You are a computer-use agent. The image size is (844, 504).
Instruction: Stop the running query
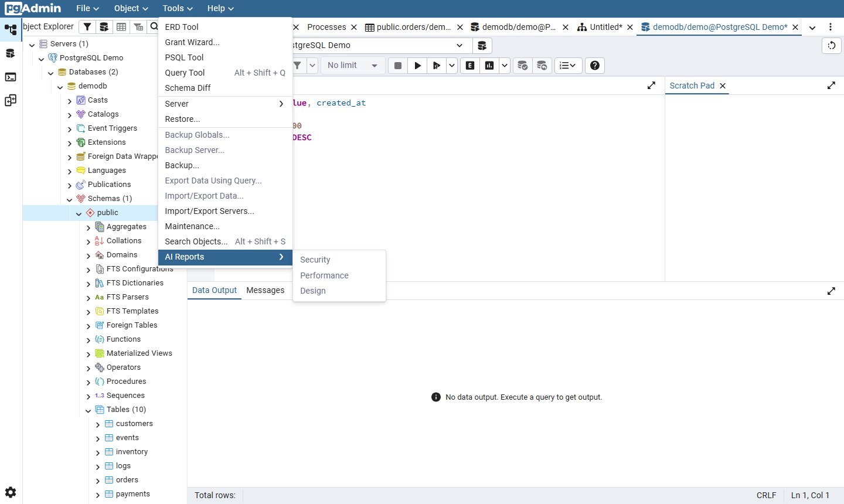point(398,66)
